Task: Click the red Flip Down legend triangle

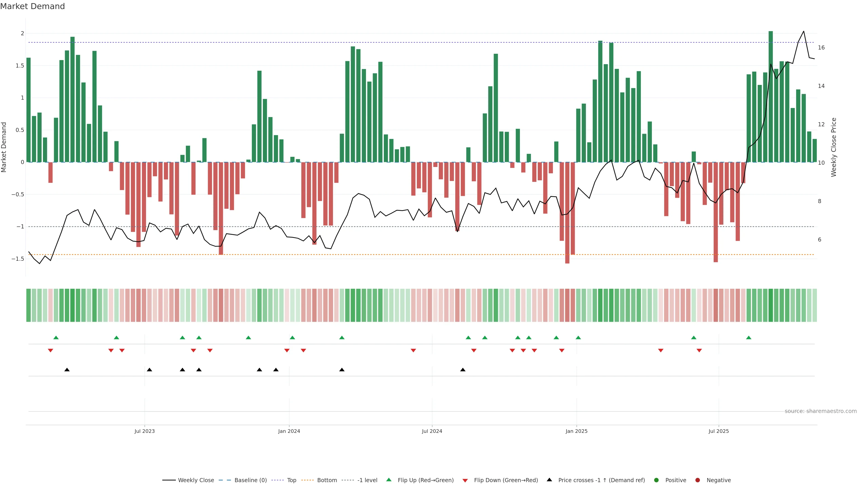Action: click(x=465, y=480)
